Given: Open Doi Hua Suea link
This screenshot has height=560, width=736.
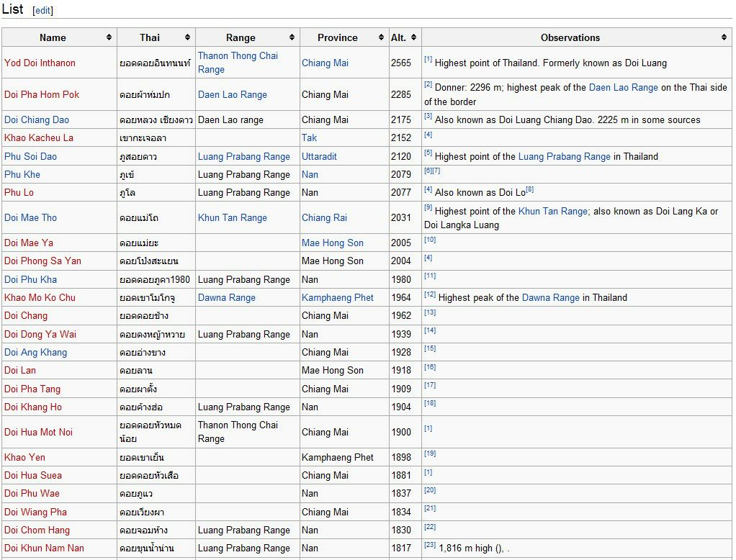Looking at the screenshot, I should tap(33, 475).
